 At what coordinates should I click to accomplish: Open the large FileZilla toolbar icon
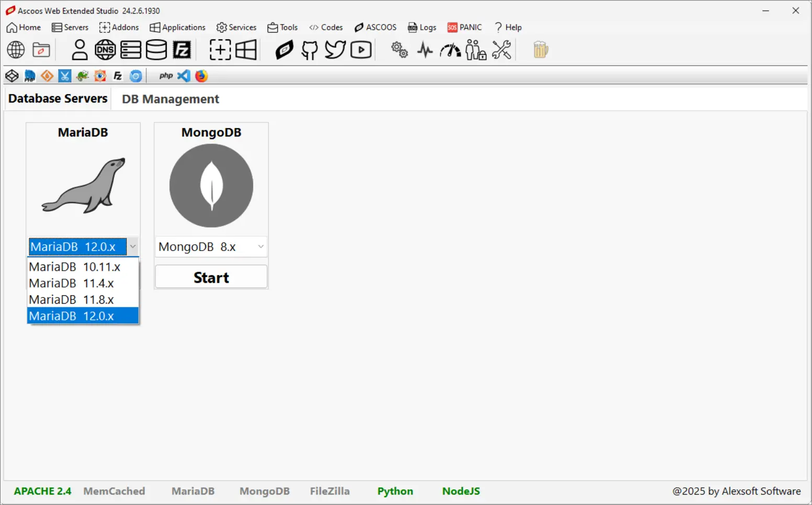pos(182,50)
